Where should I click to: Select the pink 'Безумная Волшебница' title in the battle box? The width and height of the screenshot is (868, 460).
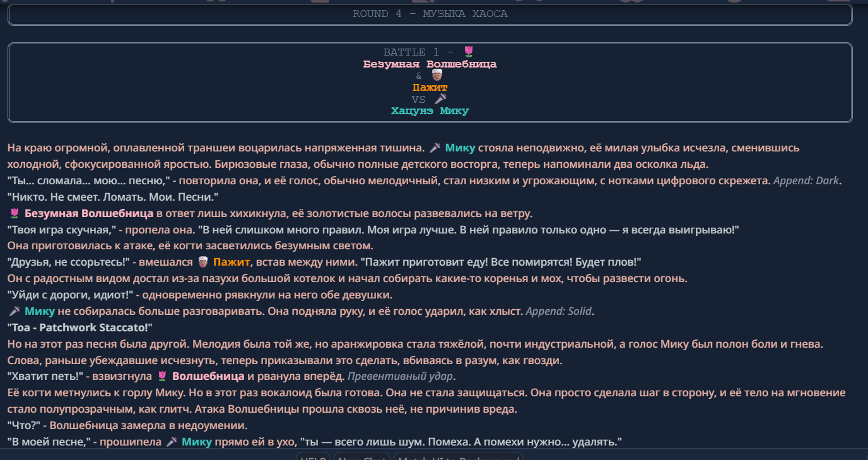[430, 64]
